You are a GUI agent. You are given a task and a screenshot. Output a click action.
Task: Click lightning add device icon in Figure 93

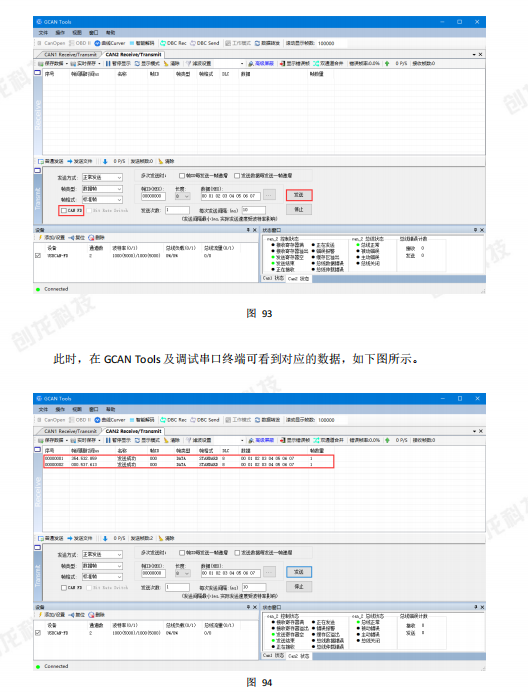point(40,238)
